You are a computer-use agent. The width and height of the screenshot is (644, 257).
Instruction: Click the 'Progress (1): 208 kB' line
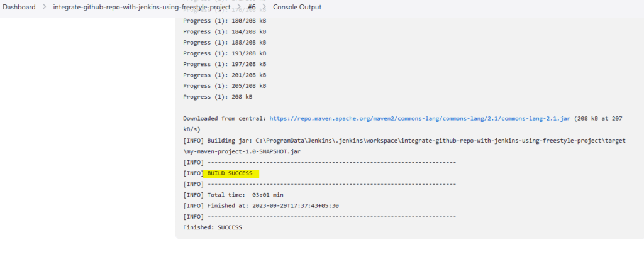[x=218, y=97]
